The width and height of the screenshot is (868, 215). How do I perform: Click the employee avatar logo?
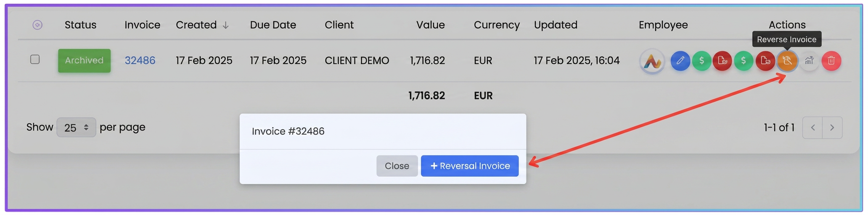tap(652, 61)
